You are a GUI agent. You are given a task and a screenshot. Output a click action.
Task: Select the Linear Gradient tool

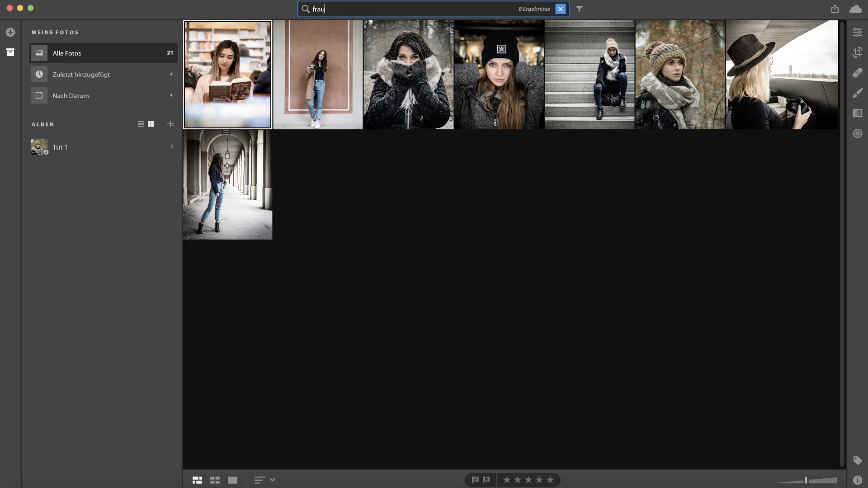click(857, 113)
